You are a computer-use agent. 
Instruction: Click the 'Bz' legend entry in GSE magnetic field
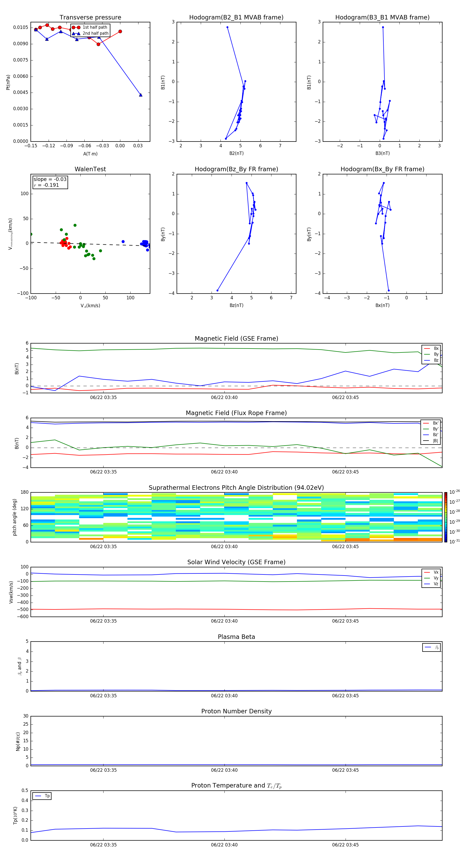click(x=431, y=360)
